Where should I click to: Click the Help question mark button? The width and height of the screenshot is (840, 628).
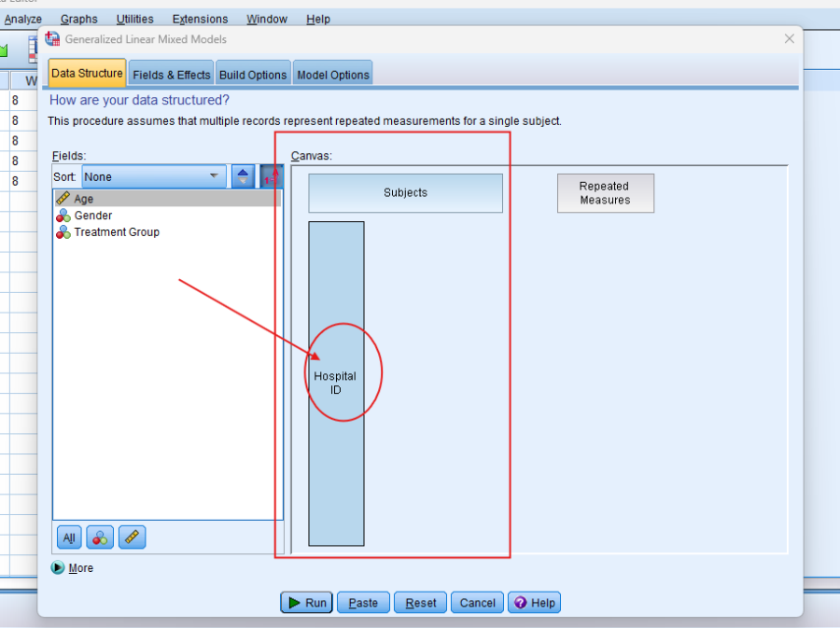[x=535, y=603]
